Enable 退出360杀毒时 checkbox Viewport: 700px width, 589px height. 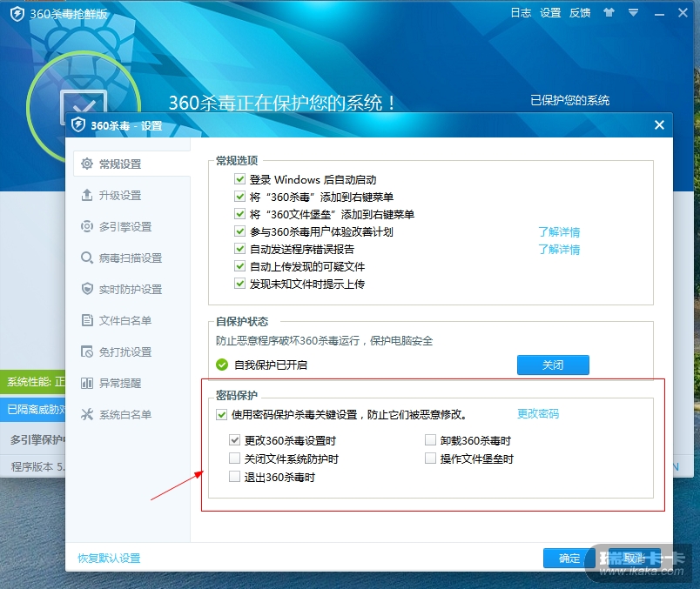[x=234, y=477]
